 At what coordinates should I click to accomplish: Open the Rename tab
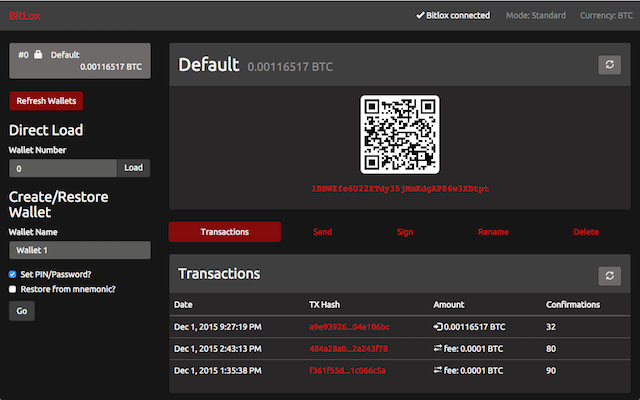(x=493, y=232)
